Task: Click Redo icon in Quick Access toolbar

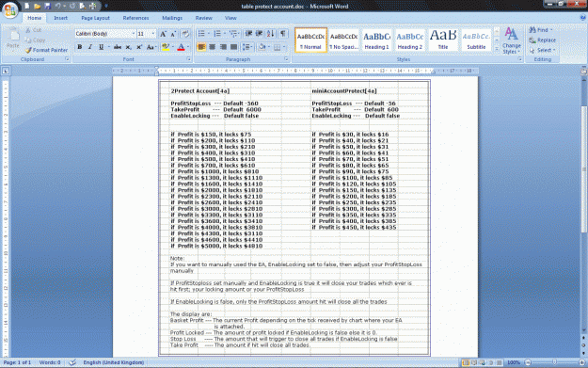Action: [x=72, y=6]
